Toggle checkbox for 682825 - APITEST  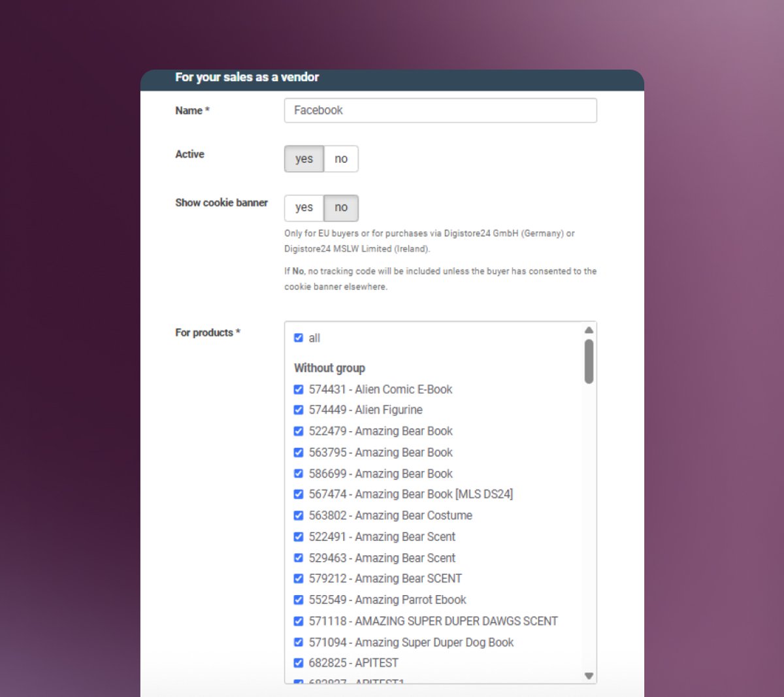[x=299, y=662]
